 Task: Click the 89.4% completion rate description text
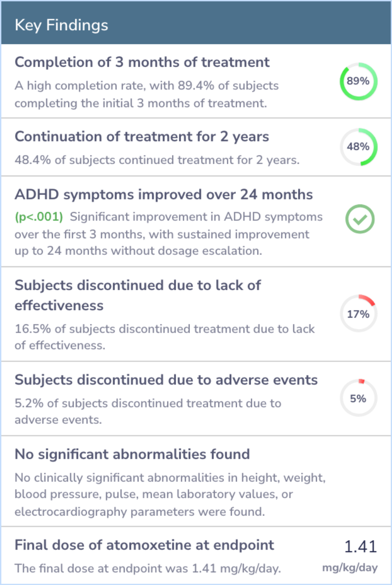[147, 94]
